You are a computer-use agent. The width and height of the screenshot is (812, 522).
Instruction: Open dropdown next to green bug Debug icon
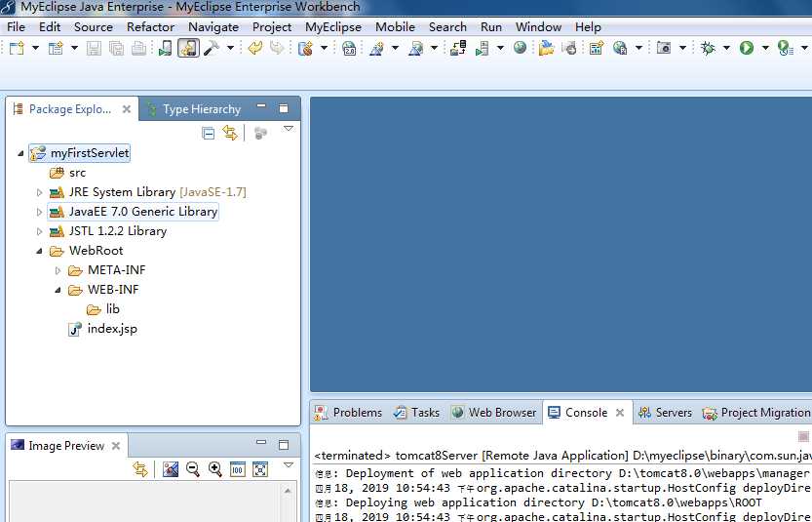pos(726,48)
